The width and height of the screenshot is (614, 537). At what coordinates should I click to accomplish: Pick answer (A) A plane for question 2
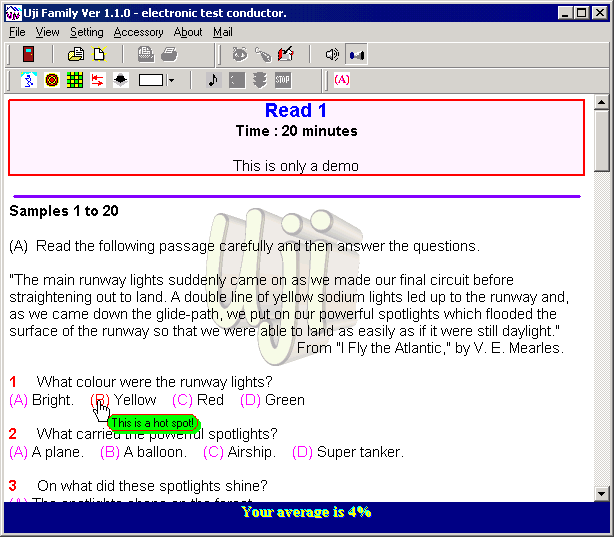(19, 452)
